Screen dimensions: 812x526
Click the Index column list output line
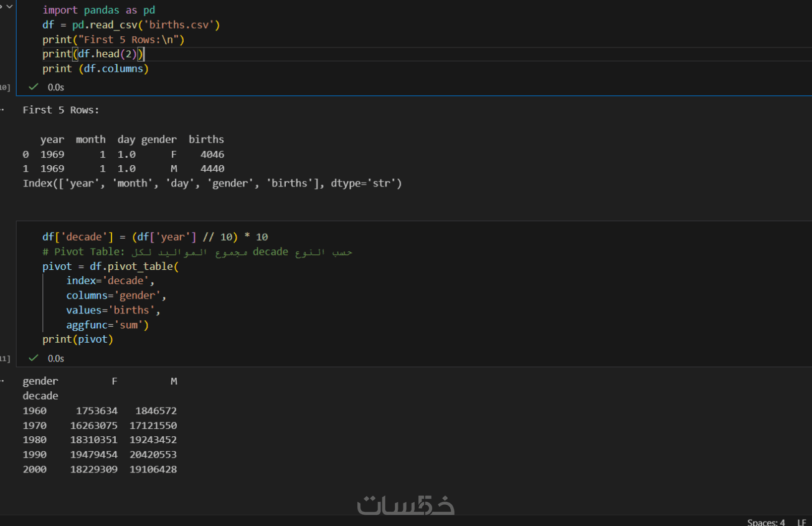[x=212, y=183]
